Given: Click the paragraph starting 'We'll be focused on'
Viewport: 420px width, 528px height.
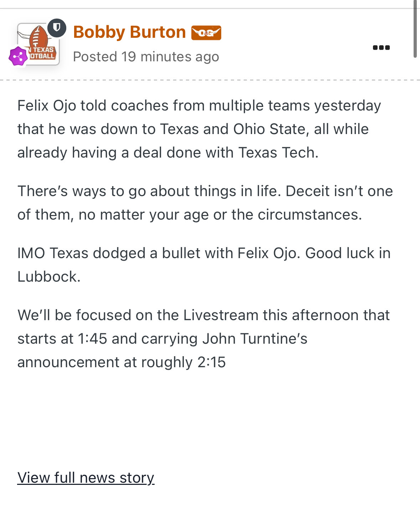Looking at the screenshot, I should pos(203,339).
